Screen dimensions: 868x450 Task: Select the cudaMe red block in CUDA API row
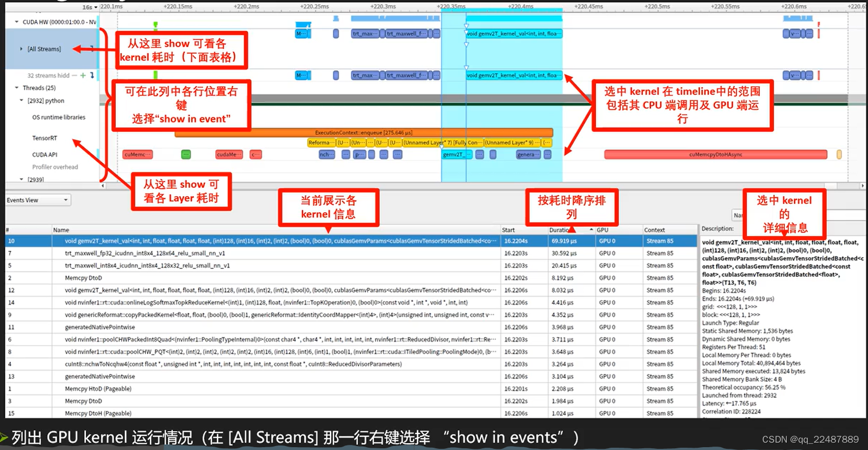[x=229, y=154]
